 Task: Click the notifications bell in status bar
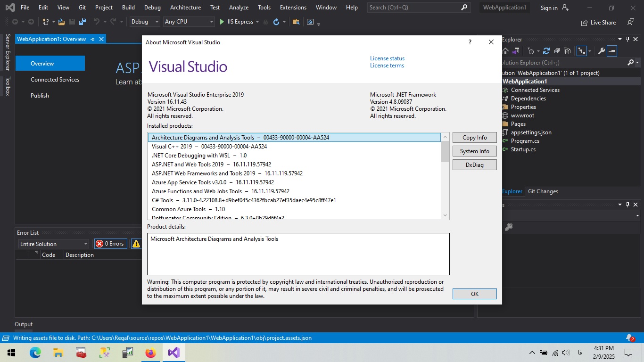pyautogui.click(x=630, y=338)
